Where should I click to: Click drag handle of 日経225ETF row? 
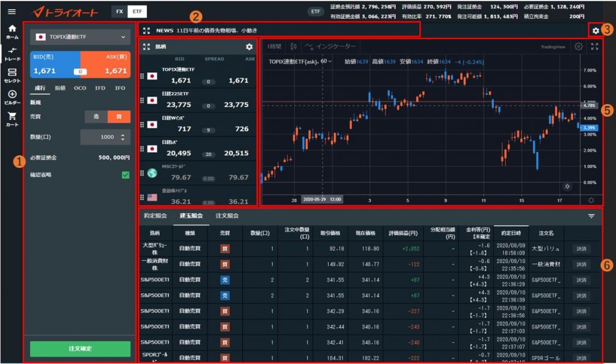(x=142, y=100)
